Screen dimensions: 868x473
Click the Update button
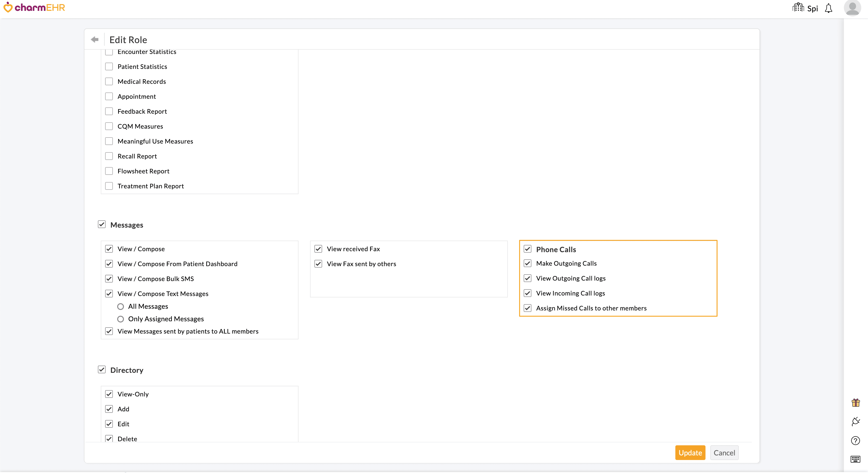[x=690, y=453]
